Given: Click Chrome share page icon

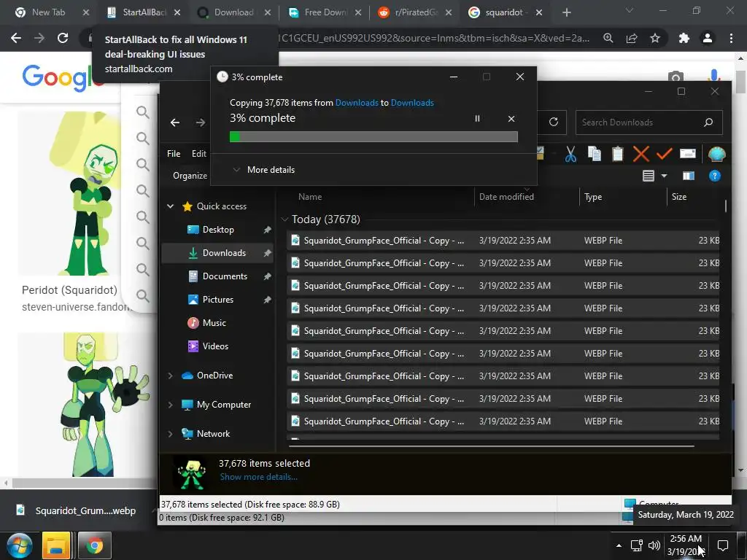Looking at the screenshot, I should [x=632, y=38].
